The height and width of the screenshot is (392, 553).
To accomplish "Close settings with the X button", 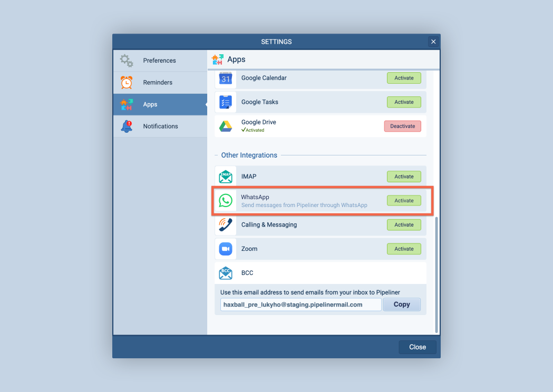I will pos(433,42).
